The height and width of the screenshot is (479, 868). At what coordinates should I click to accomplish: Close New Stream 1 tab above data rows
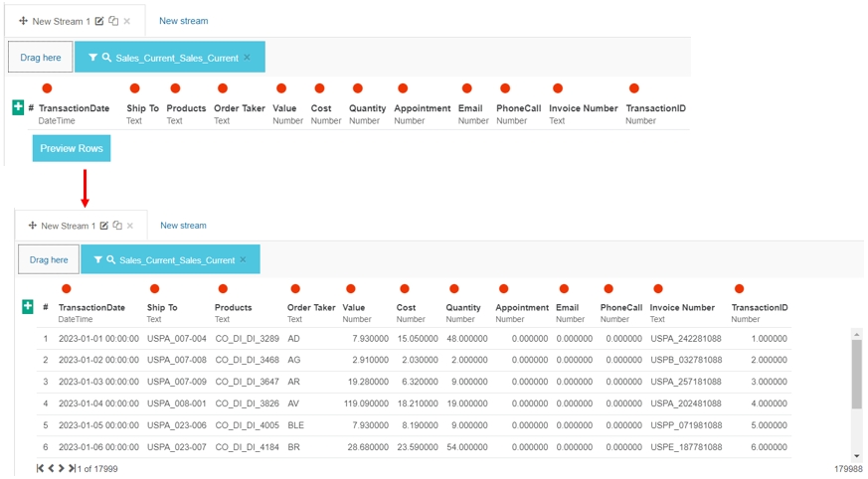pyautogui.click(x=130, y=226)
